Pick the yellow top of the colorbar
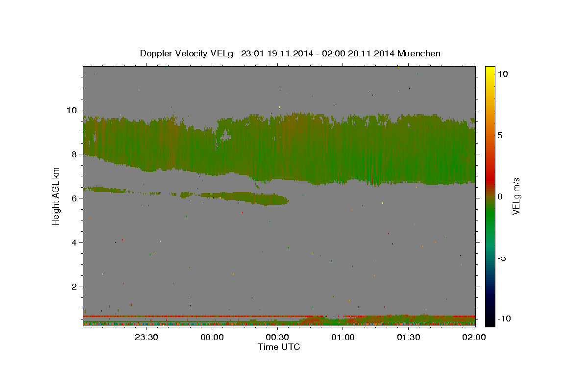The height and width of the screenshot is (392, 588). (x=490, y=71)
